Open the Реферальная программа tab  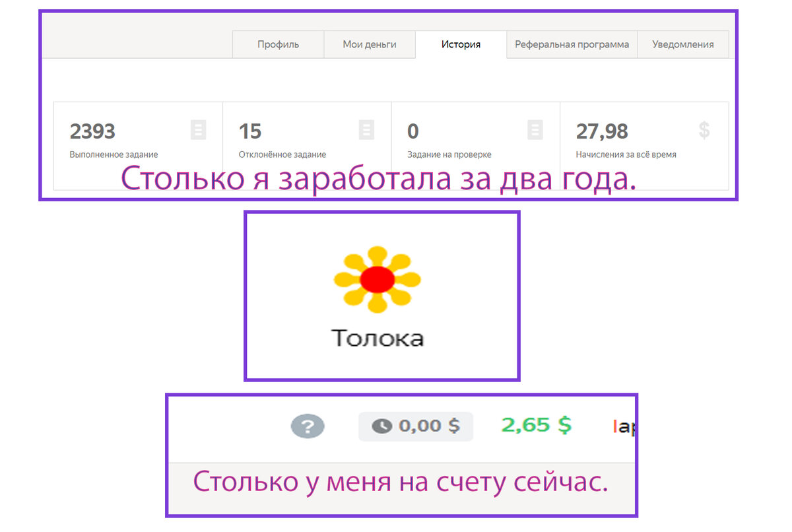coord(572,45)
